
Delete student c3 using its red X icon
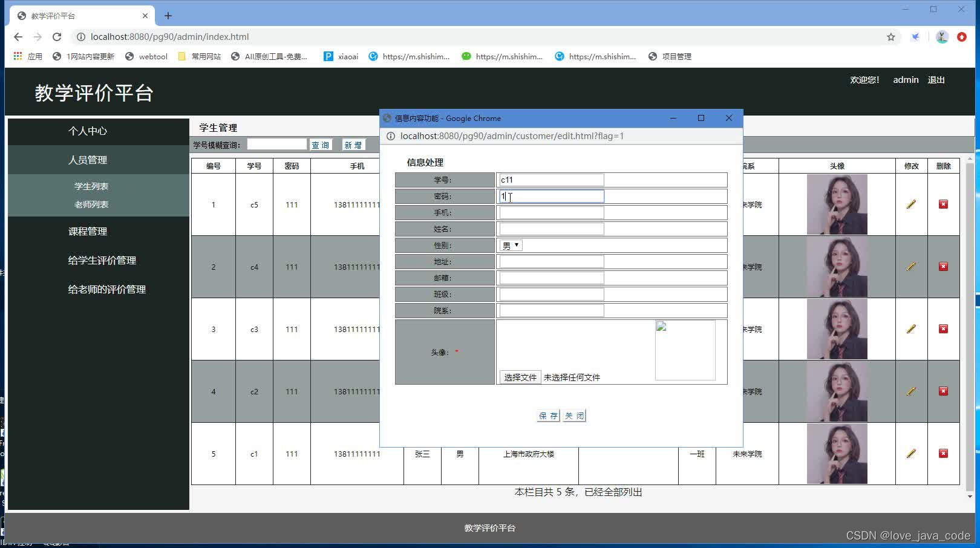click(943, 328)
